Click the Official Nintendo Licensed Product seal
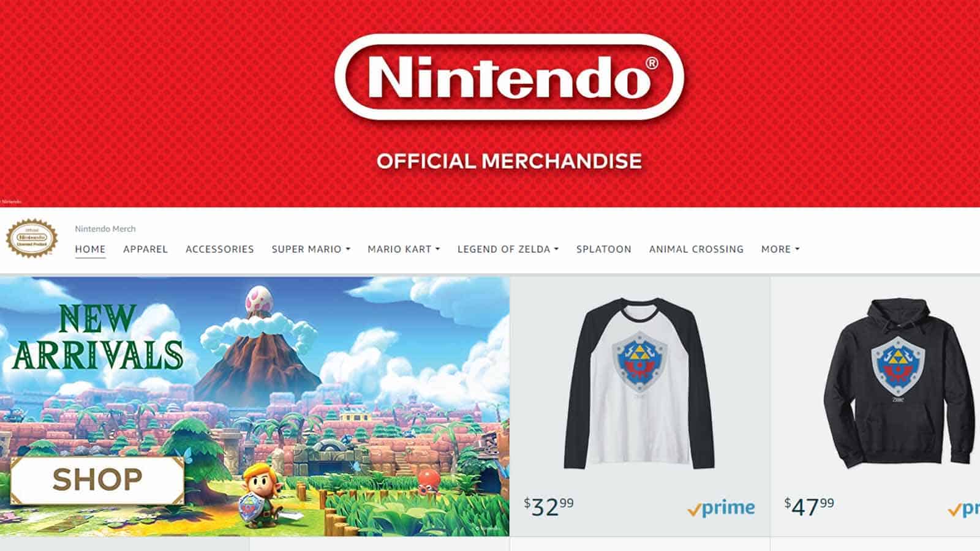 click(x=32, y=238)
